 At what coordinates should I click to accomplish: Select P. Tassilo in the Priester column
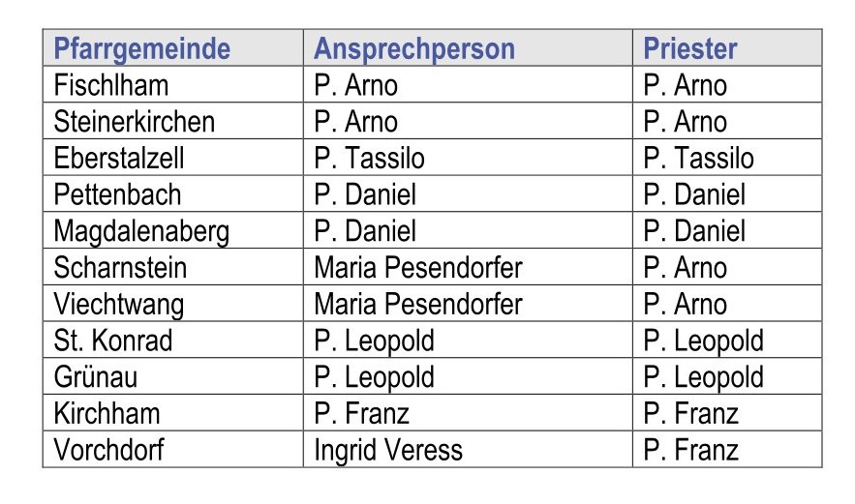click(698, 158)
